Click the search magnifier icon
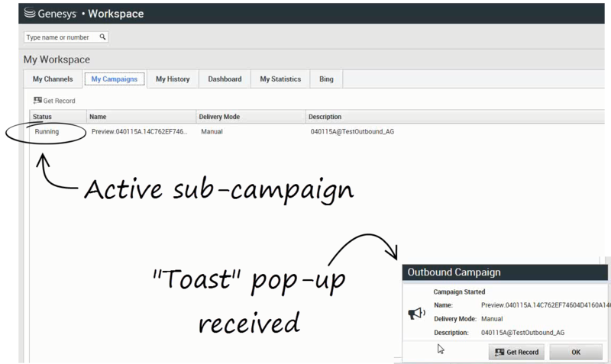 pos(102,37)
